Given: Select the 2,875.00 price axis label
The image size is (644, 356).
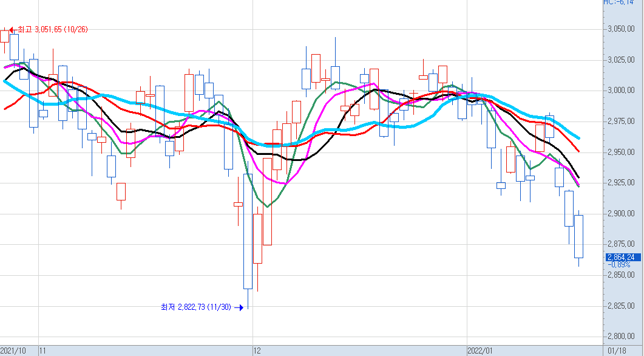Looking at the screenshot, I should [x=620, y=244].
